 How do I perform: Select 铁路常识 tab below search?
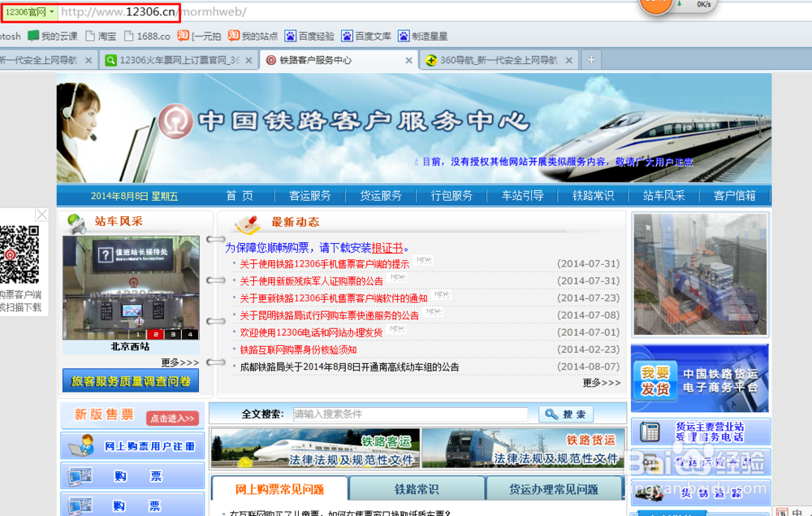(417, 489)
